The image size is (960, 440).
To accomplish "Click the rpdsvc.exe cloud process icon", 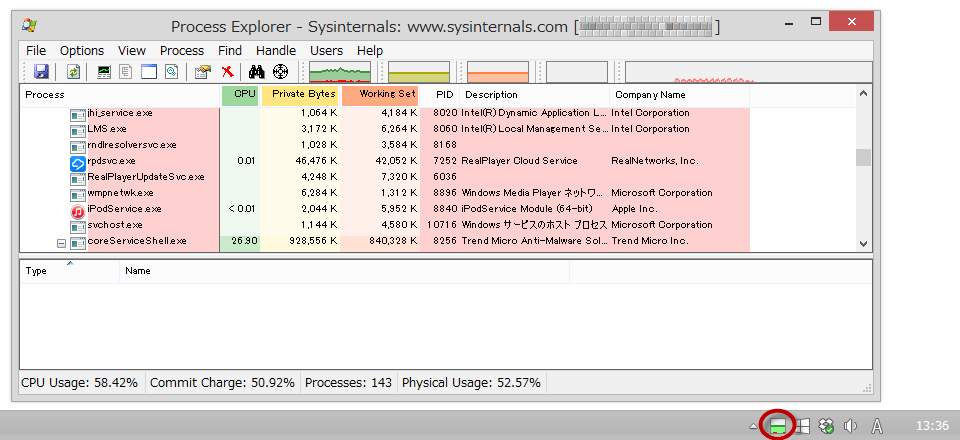I will click(x=77, y=163).
